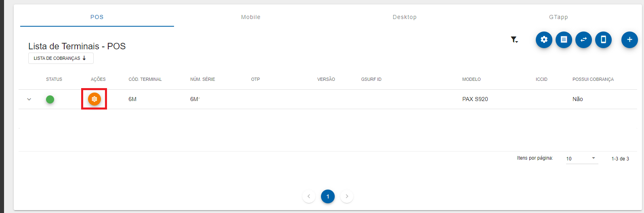Viewport: 644px width, 213px height.
Task: Open the filter funnel menu
Action: pos(514,40)
